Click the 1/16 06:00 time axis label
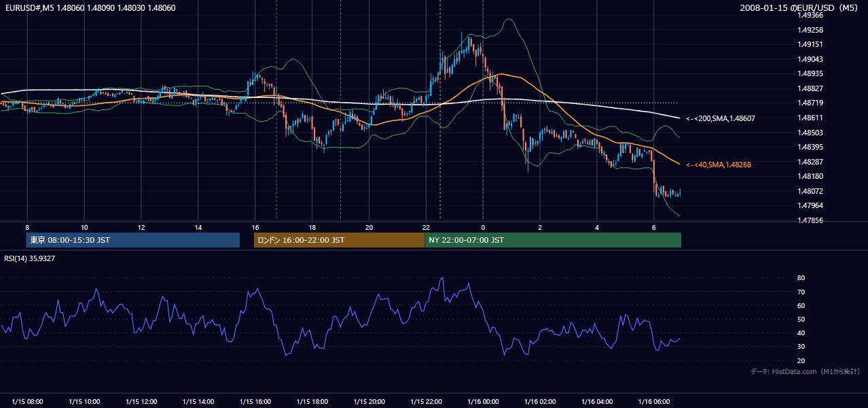 (655, 401)
